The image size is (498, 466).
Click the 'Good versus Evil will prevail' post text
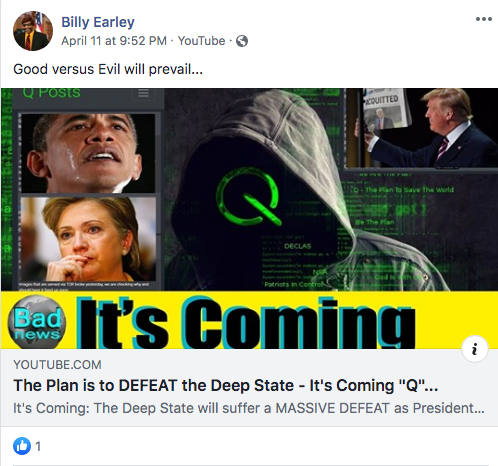pos(108,69)
